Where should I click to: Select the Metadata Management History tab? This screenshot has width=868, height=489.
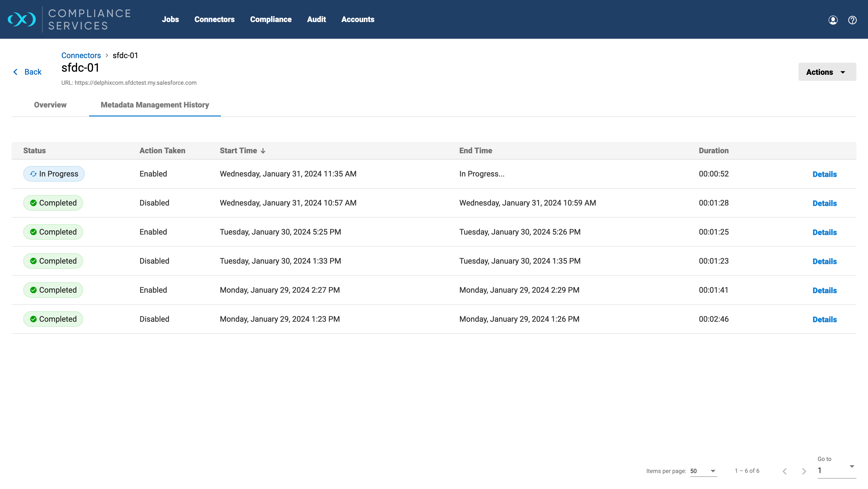point(155,105)
